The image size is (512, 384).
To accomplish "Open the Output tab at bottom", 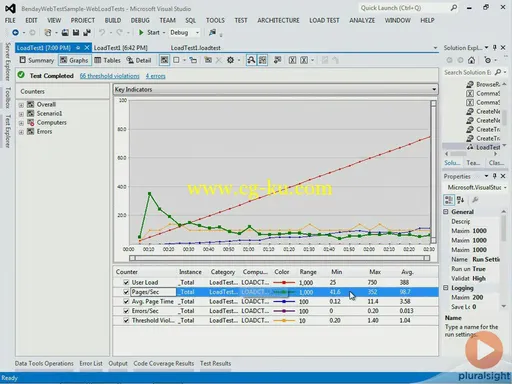I will tap(118, 363).
